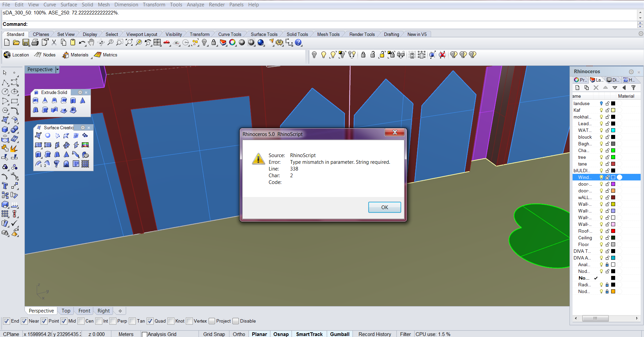Click OK in the RhinoScript error dialog
Image resolution: width=644 pixels, height=337 pixels.
click(384, 207)
